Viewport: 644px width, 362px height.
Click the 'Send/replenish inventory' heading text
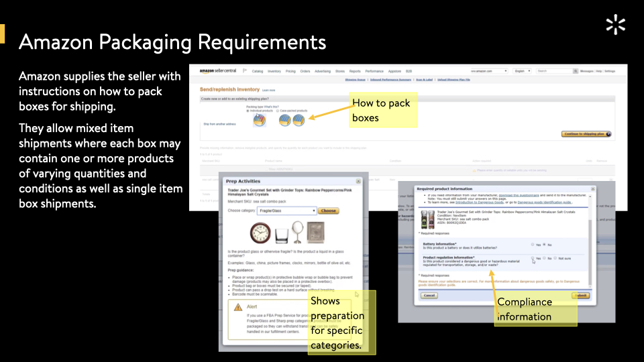coord(229,89)
